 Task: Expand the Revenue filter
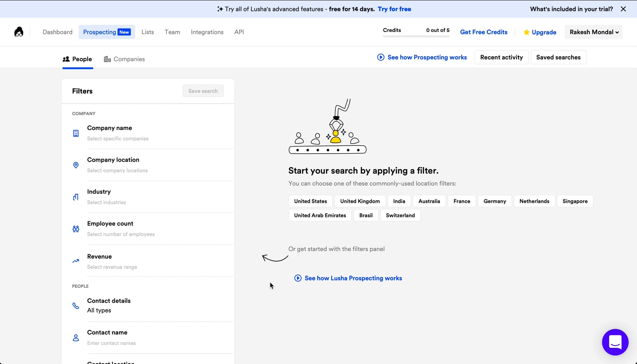click(x=153, y=261)
